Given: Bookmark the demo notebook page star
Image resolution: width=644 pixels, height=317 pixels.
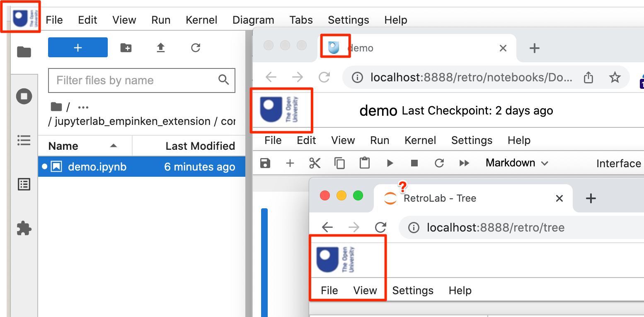Looking at the screenshot, I should (x=615, y=77).
